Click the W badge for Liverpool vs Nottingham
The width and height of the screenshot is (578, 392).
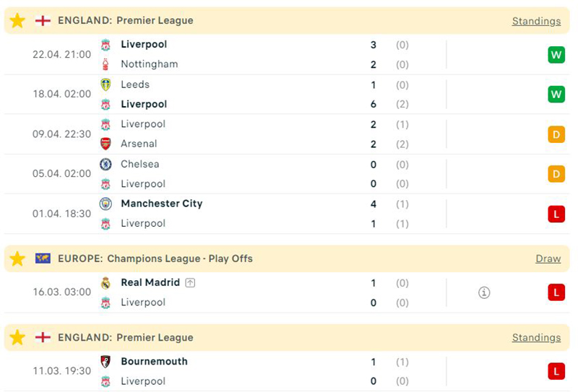pos(556,54)
